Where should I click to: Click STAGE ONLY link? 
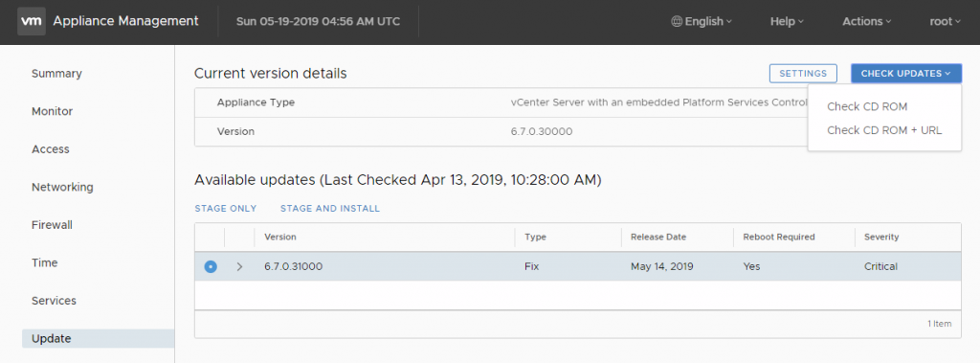point(226,209)
